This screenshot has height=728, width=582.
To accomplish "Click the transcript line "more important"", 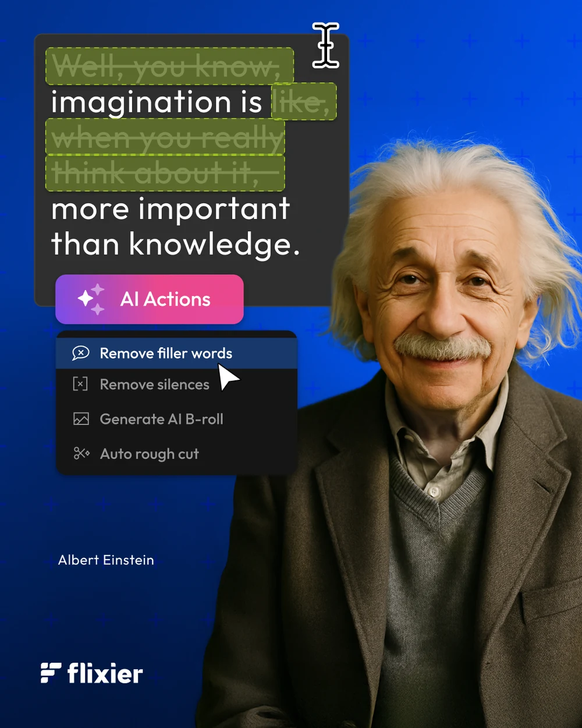I will [x=171, y=208].
